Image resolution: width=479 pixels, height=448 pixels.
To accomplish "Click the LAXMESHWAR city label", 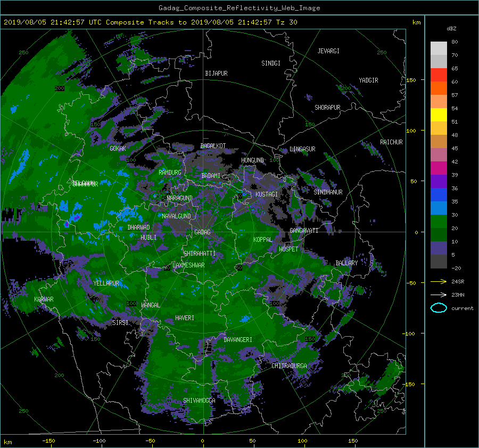I will coord(188,265).
